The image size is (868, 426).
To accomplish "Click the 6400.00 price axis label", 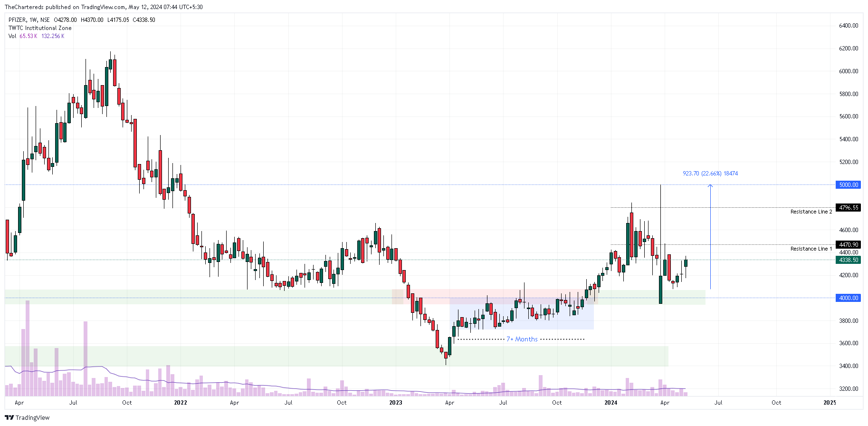I will click(849, 26).
